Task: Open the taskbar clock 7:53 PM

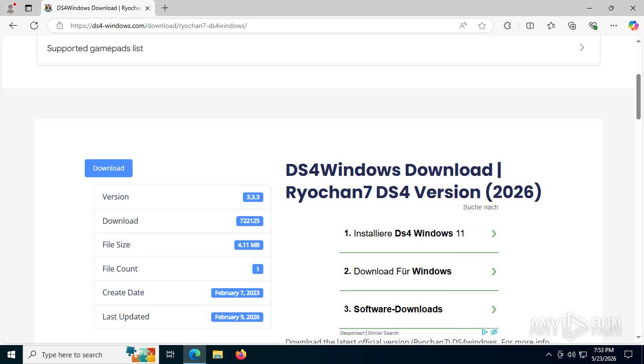Action: coord(603,355)
